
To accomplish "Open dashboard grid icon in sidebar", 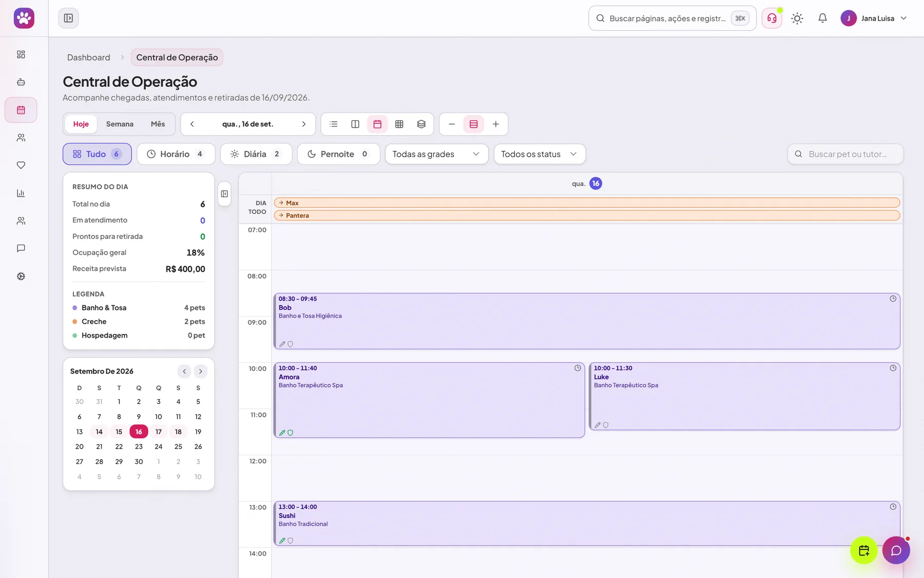I will tap(21, 54).
